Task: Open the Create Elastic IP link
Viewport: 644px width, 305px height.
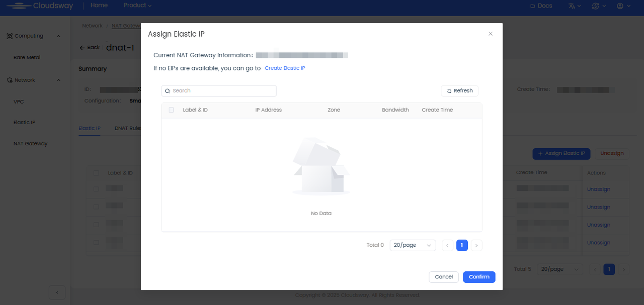Action: [285, 68]
